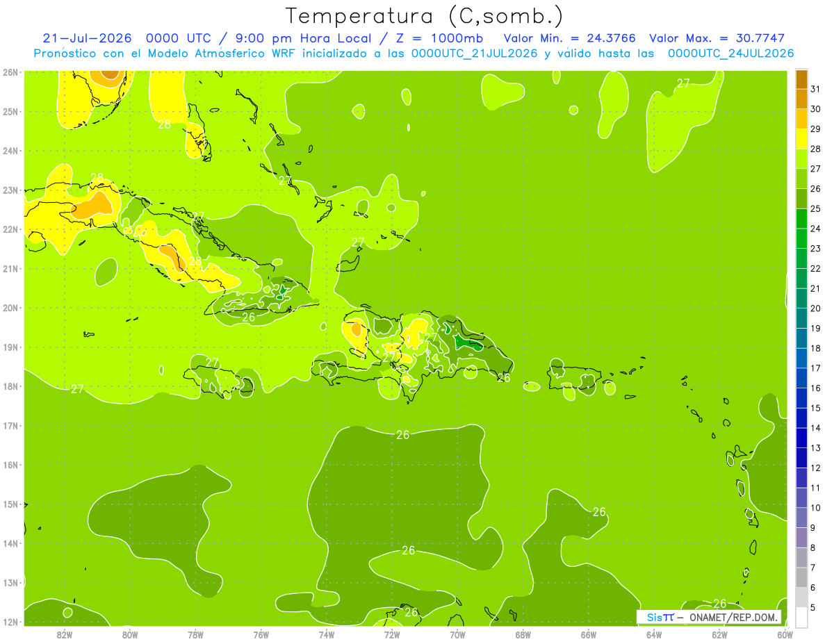834x644 pixels.
Task: Click the '24N' latitude axis label
Action: tap(10, 151)
